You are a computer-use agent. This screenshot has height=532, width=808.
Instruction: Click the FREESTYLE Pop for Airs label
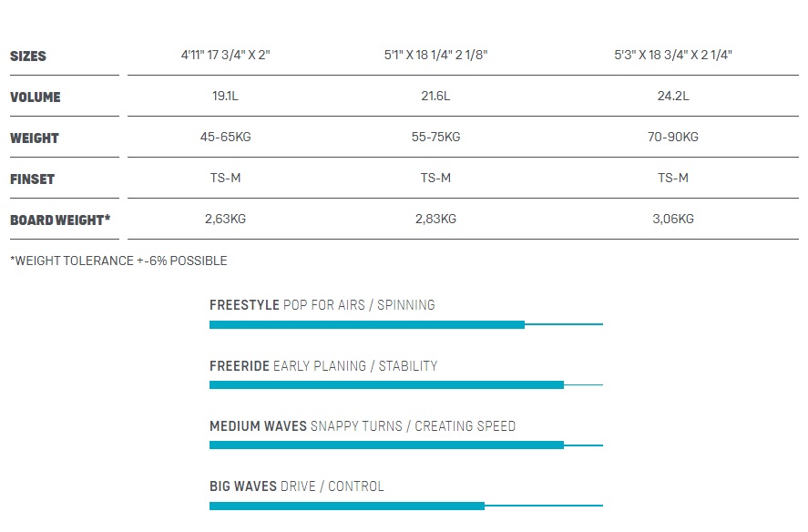322,305
